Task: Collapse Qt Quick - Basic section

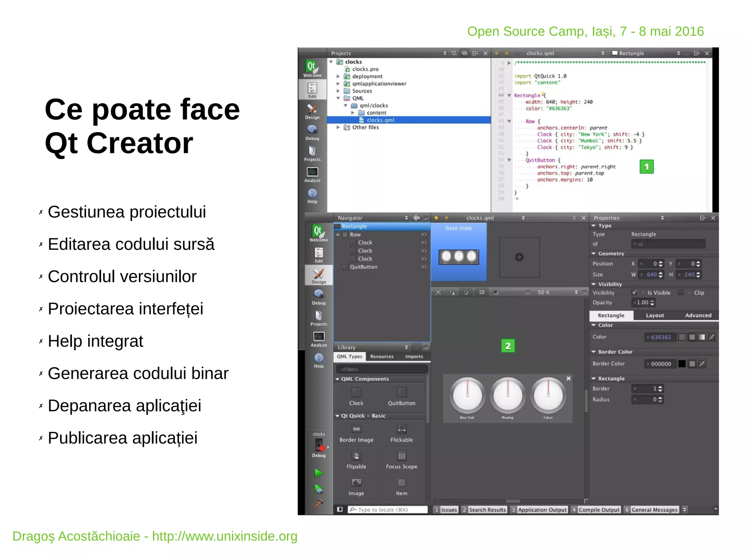Action: pos(337,416)
